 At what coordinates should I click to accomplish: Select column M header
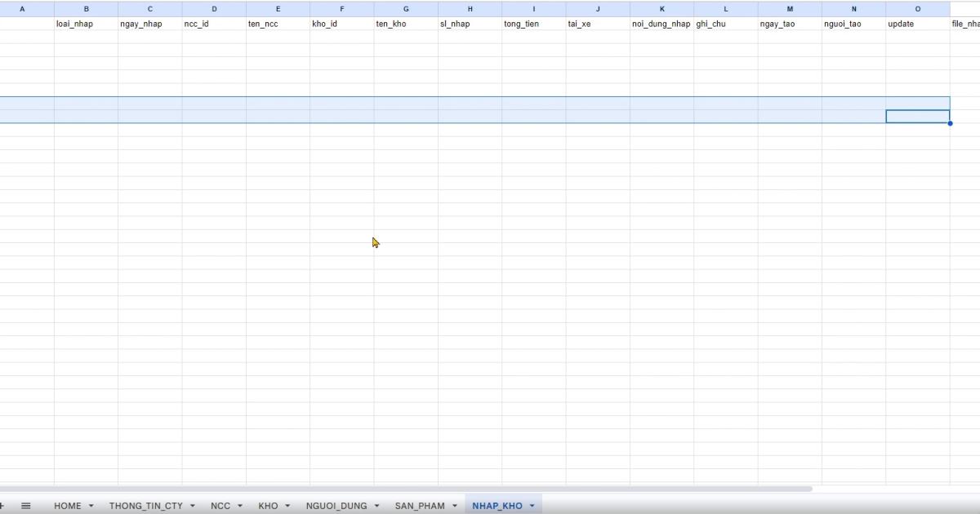coord(790,9)
